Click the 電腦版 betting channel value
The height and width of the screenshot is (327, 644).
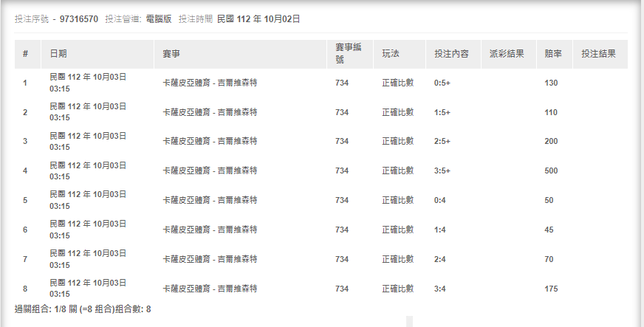pos(159,19)
